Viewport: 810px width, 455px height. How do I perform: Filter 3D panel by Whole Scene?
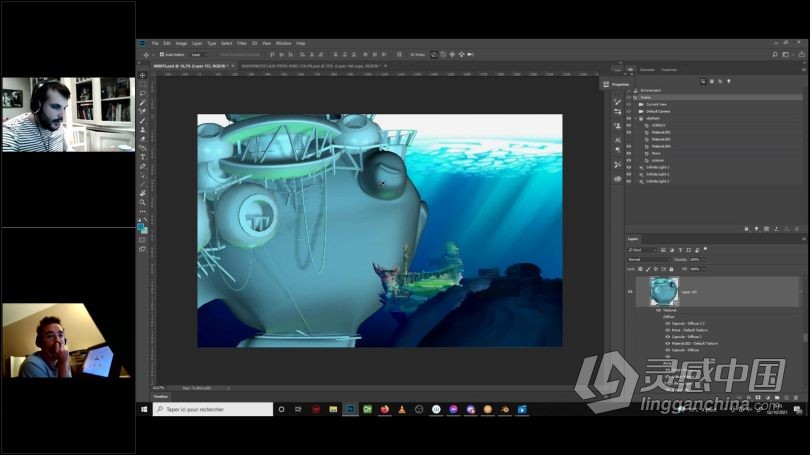704,81
